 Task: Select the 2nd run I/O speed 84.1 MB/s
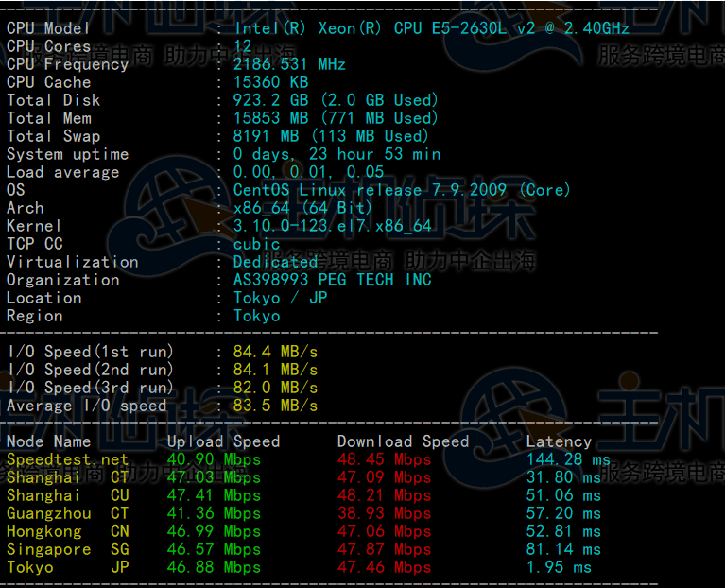276,371
